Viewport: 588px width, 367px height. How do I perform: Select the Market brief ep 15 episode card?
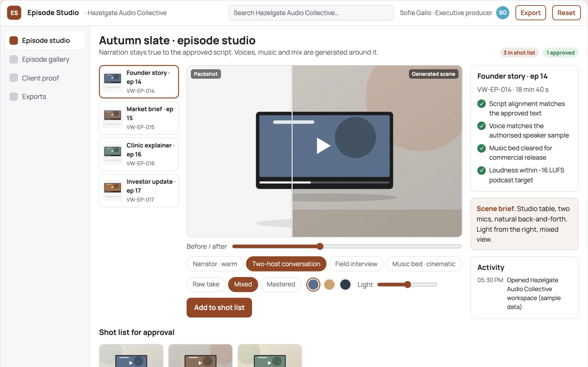(139, 118)
